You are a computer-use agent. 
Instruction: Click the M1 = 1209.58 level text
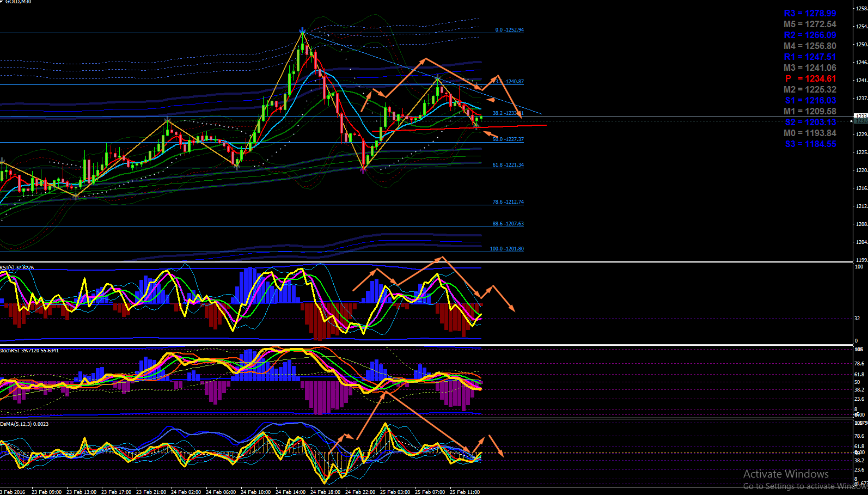click(810, 111)
